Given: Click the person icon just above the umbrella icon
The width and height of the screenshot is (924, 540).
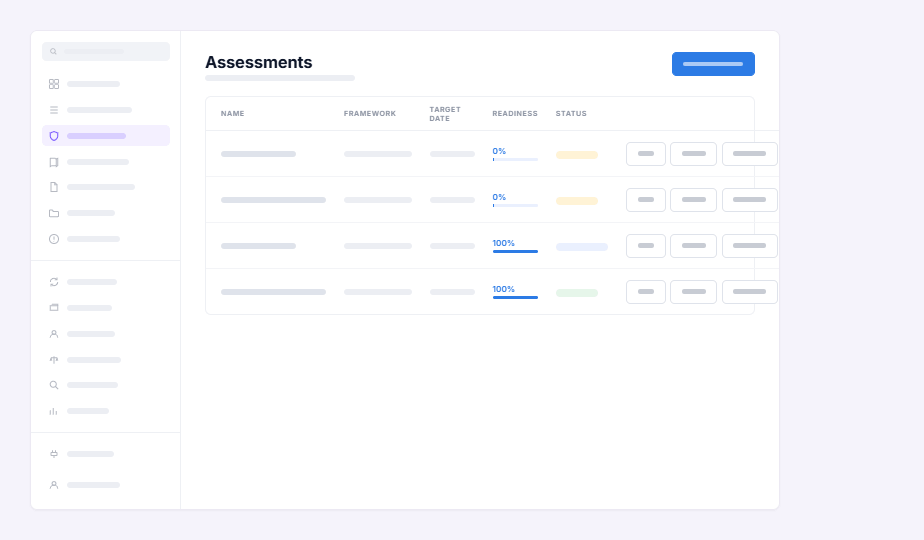Looking at the screenshot, I should point(54,334).
